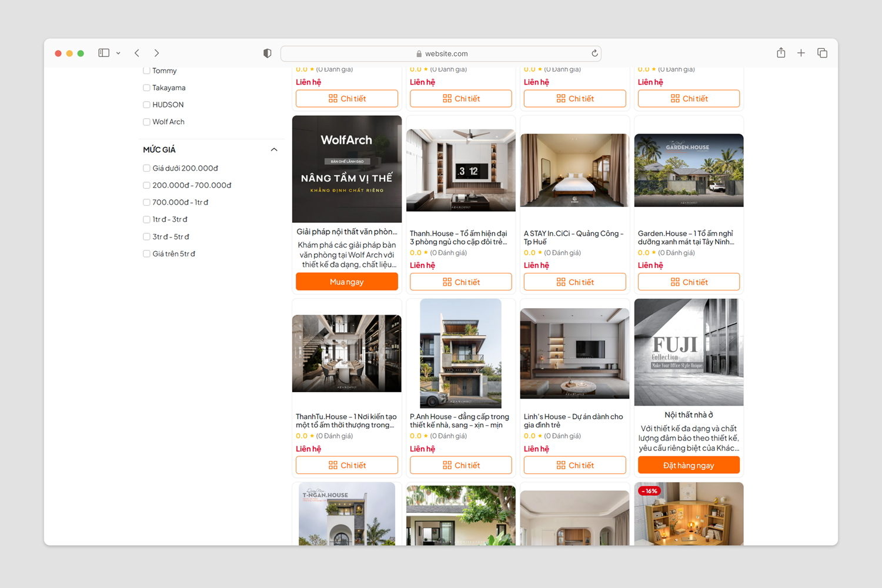Open the A STAY In.CiCi bedroom photo
Screen dimensions: 882x588
[574, 170]
